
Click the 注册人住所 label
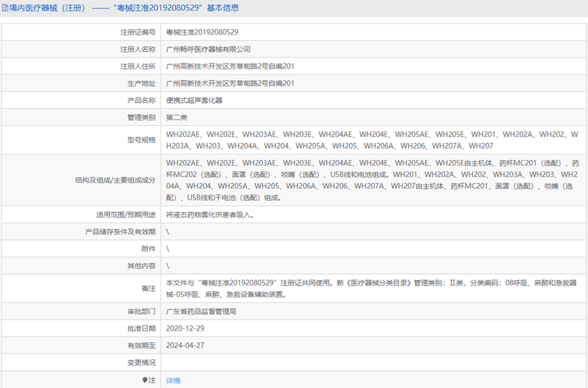(x=138, y=66)
